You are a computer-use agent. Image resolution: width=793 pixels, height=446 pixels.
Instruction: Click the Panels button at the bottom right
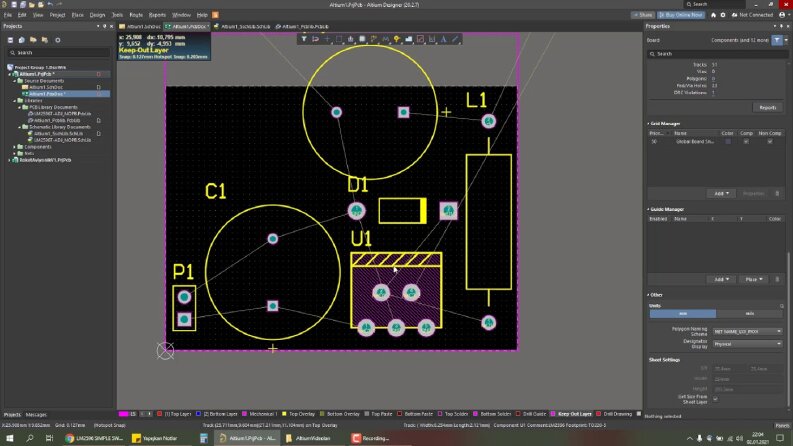coord(782,426)
